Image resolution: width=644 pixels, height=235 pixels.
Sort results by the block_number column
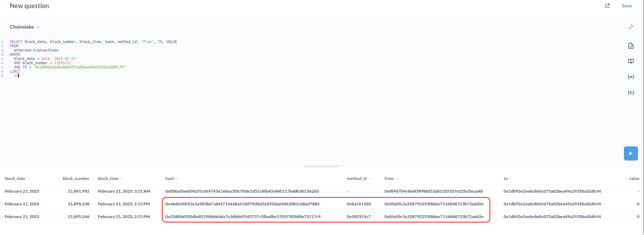[x=75, y=179]
